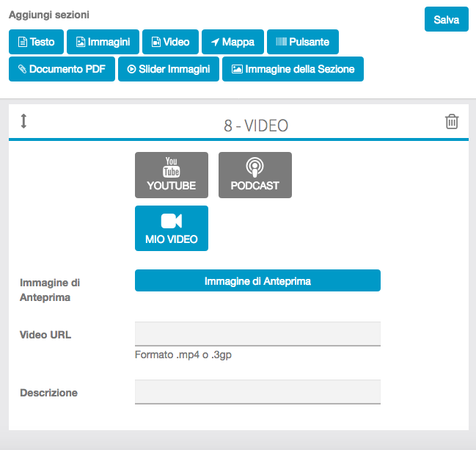Delete the video section with trash icon
Viewport: 476px width, 450px height.
coord(452,122)
